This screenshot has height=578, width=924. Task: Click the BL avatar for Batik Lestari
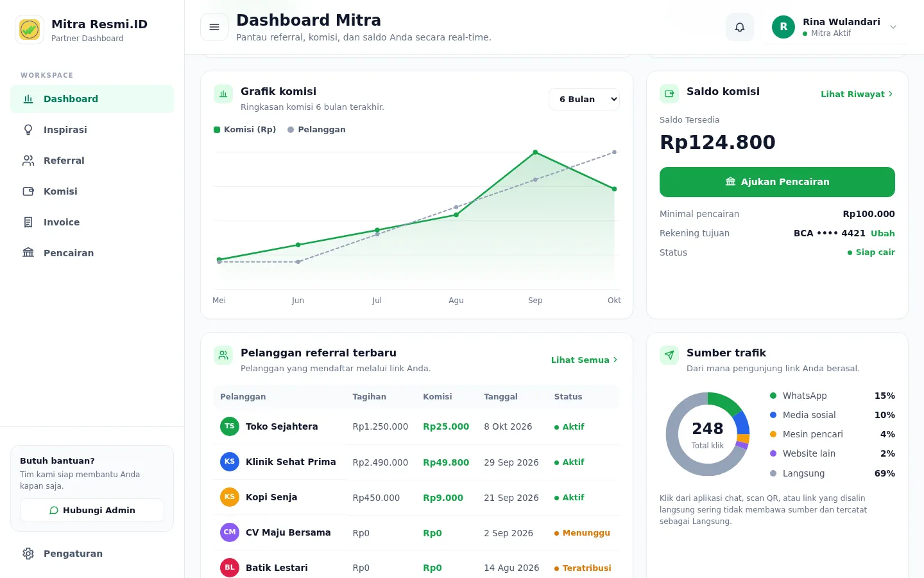point(230,568)
